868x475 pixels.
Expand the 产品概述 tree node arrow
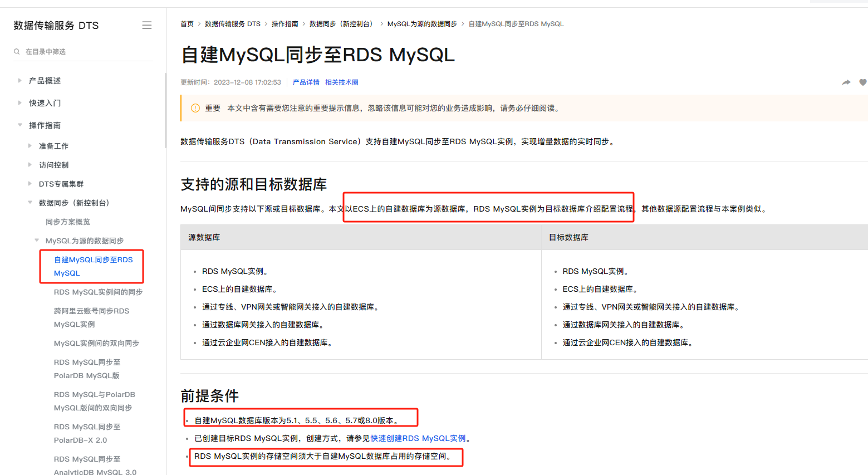point(20,81)
